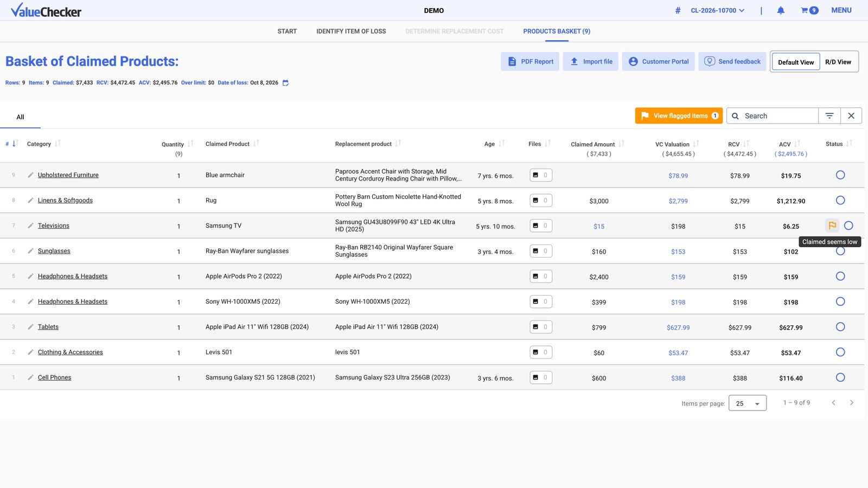Open files for the Levis 501 row
Image resolution: width=868 pixels, height=488 pixels.
point(541,352)
